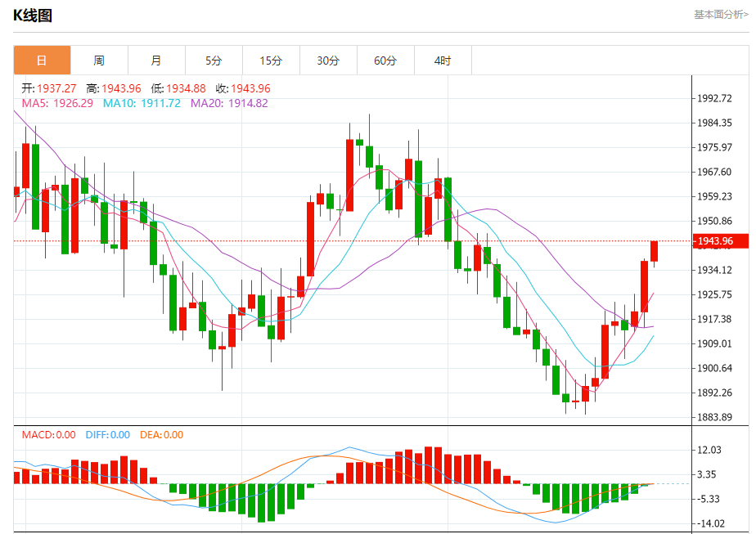Click the 1892.26 price axis label
The image size is (756, 534).
[714, 393]
